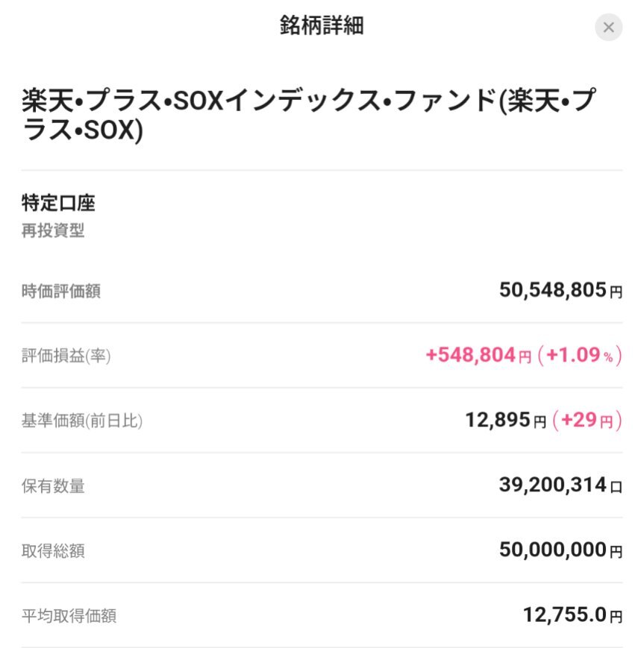Image resolution: width=644 pixels, height=648 pixels.
Task: Tap the +29円 day-over-day change
Action: 587,421
